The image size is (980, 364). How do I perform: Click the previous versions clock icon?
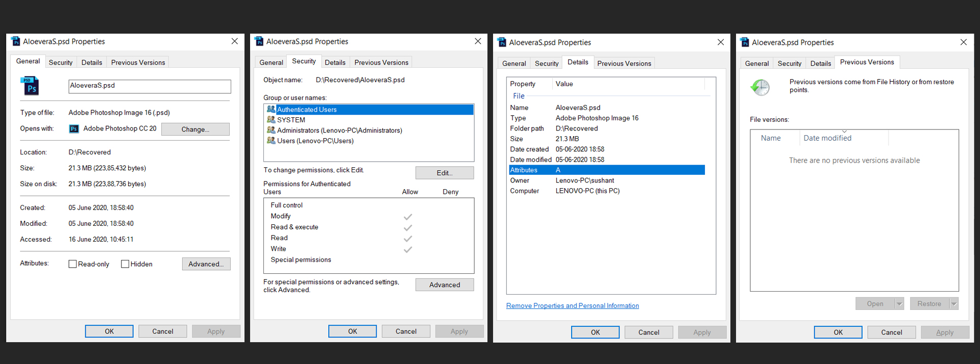(760, 87)
